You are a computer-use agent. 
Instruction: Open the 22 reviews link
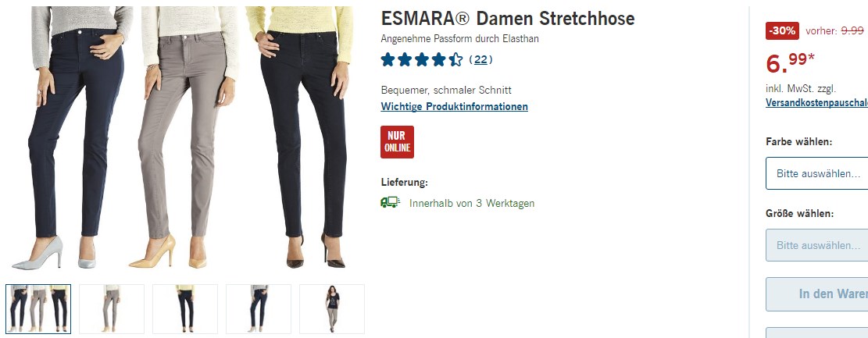coord(480,60)
